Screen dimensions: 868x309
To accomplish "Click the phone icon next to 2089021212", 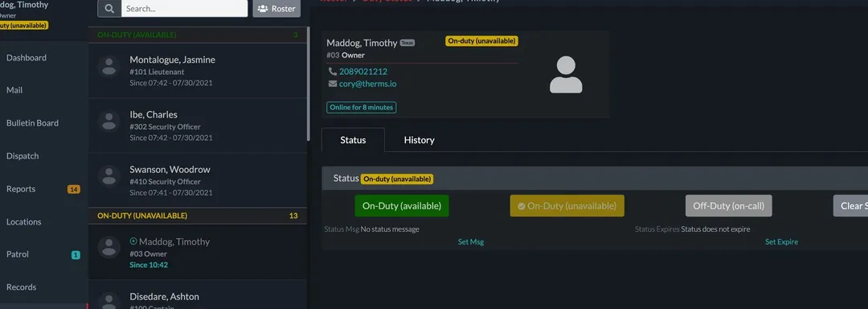I will click(x=332, y=72).
